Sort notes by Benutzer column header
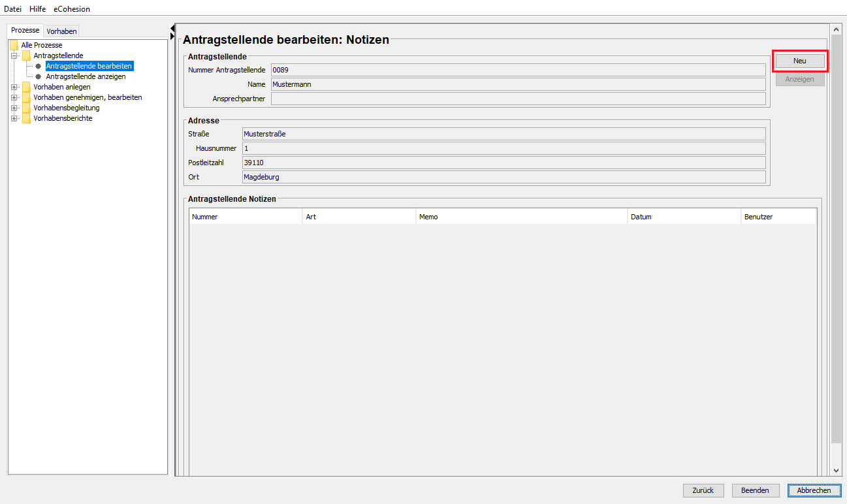The width and height of the screenshot is (847, 504). pyautogui.click(x=778, y=217)
